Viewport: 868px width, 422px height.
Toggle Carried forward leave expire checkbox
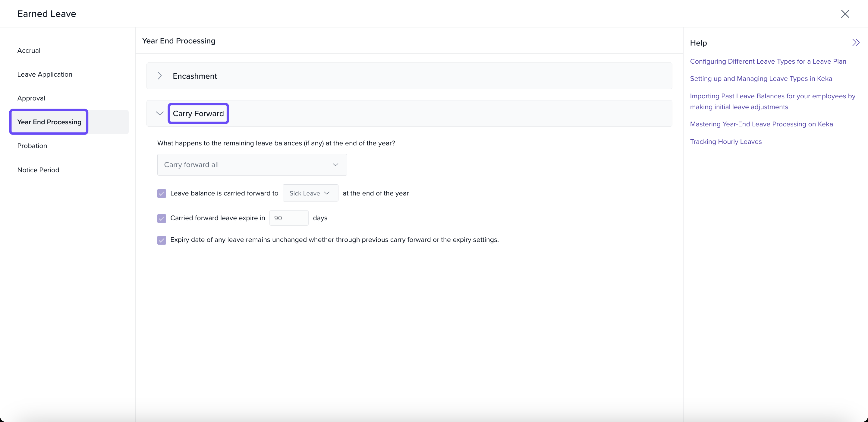click(162, 218)
